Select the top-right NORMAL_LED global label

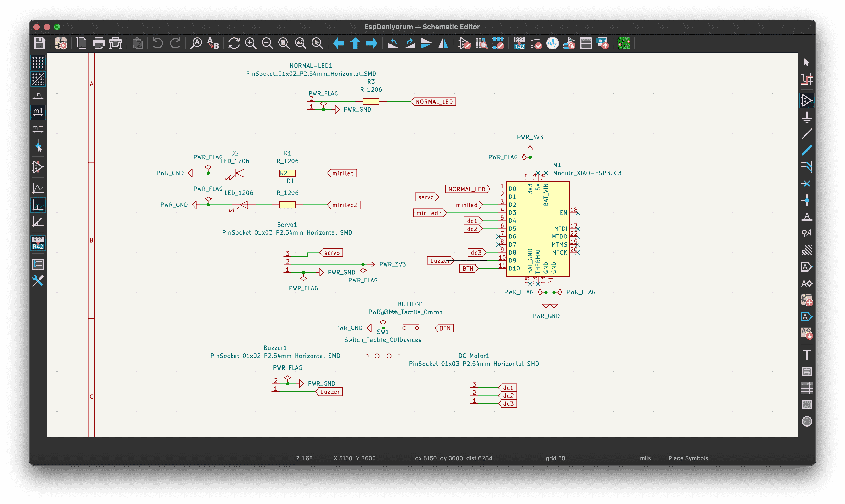click(x=433, y=101)
